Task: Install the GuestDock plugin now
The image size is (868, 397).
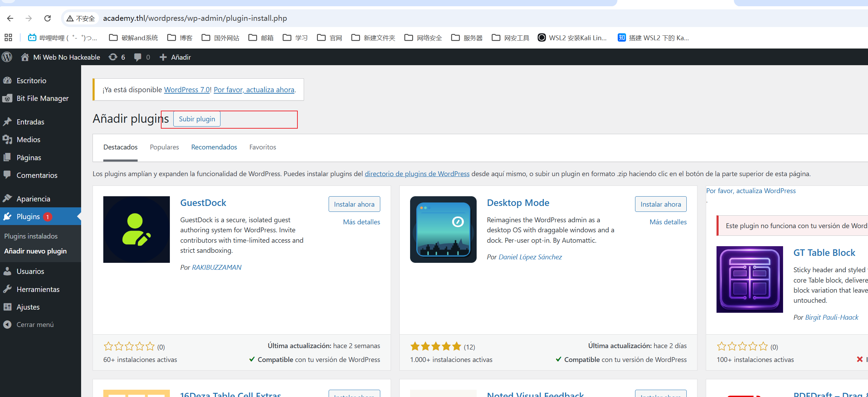Action: click(x=354, y=204)
